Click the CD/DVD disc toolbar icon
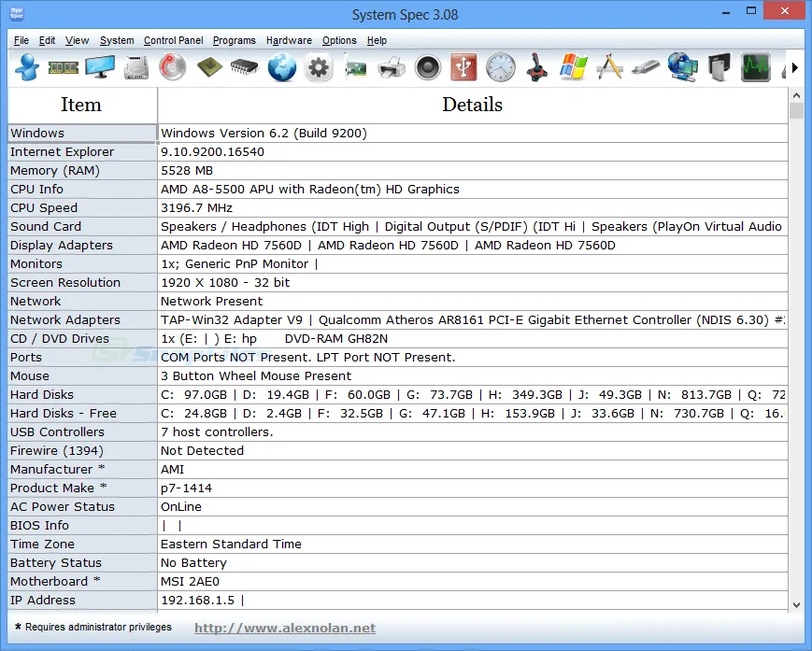 173,67
